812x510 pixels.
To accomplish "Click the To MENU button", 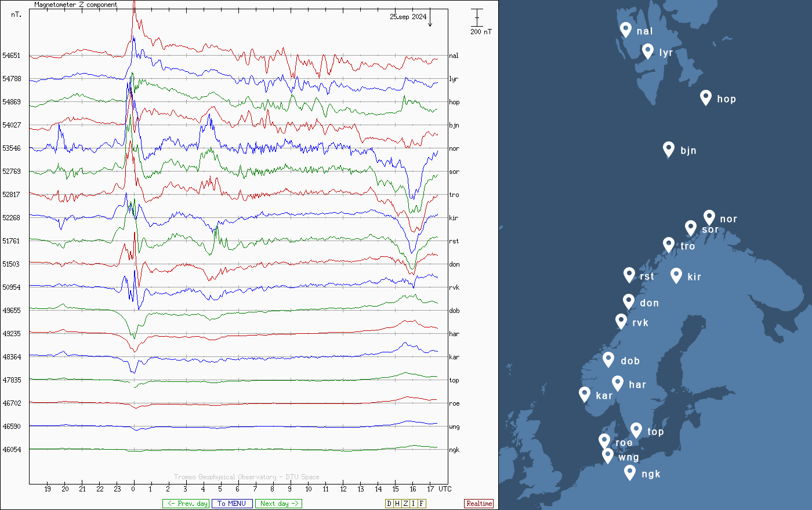I will pyautogui.click(x=232, y=504).
